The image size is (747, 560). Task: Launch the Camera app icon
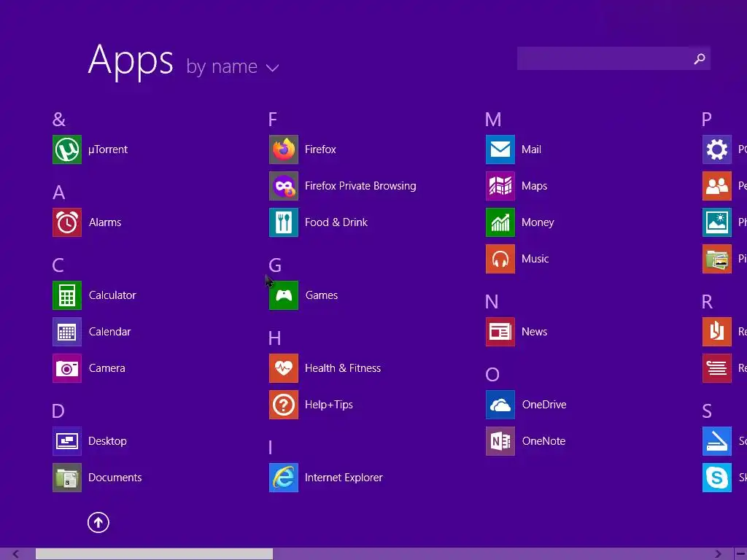(x=66, y=368)
